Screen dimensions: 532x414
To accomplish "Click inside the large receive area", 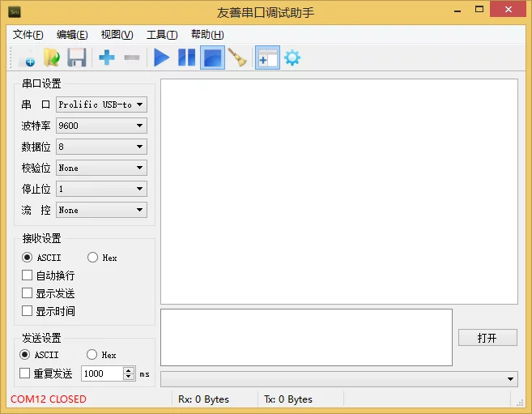I will click(x=339, y=192).
